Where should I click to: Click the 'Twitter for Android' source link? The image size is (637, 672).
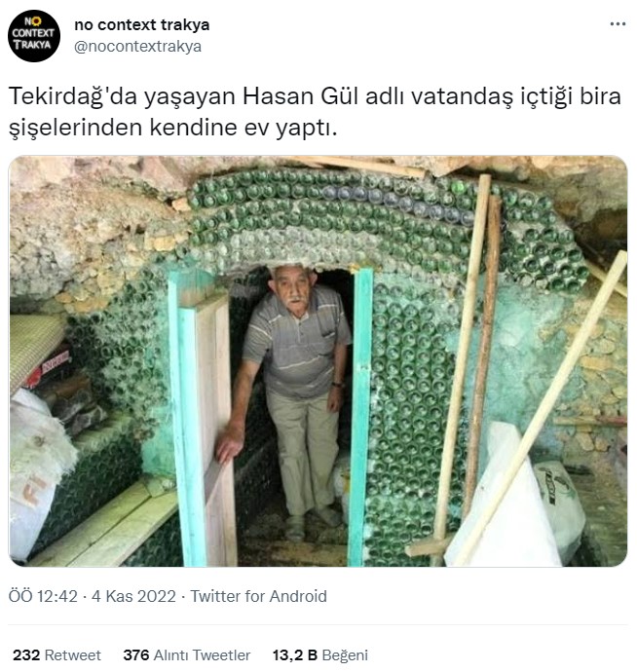coord(258,596)
